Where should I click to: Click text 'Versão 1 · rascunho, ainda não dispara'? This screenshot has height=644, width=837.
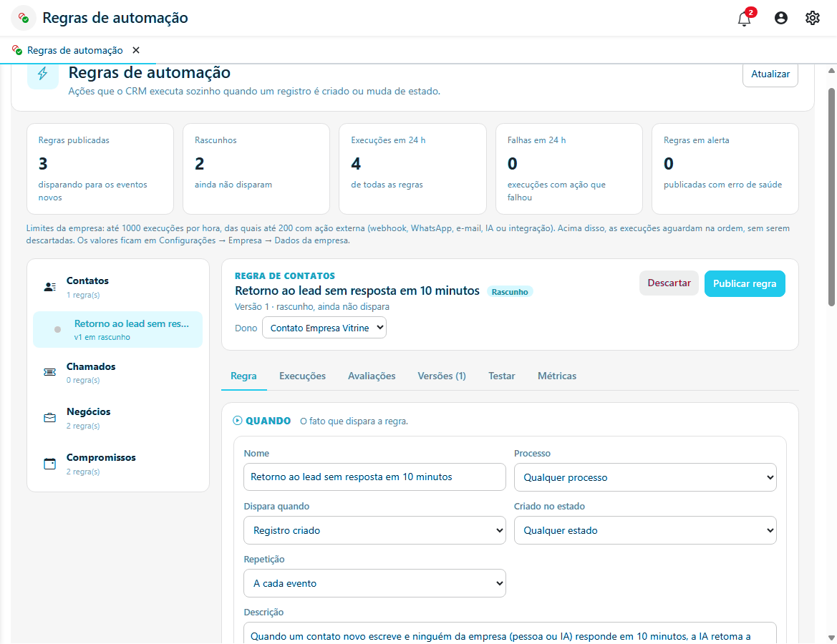coord(311,307)
